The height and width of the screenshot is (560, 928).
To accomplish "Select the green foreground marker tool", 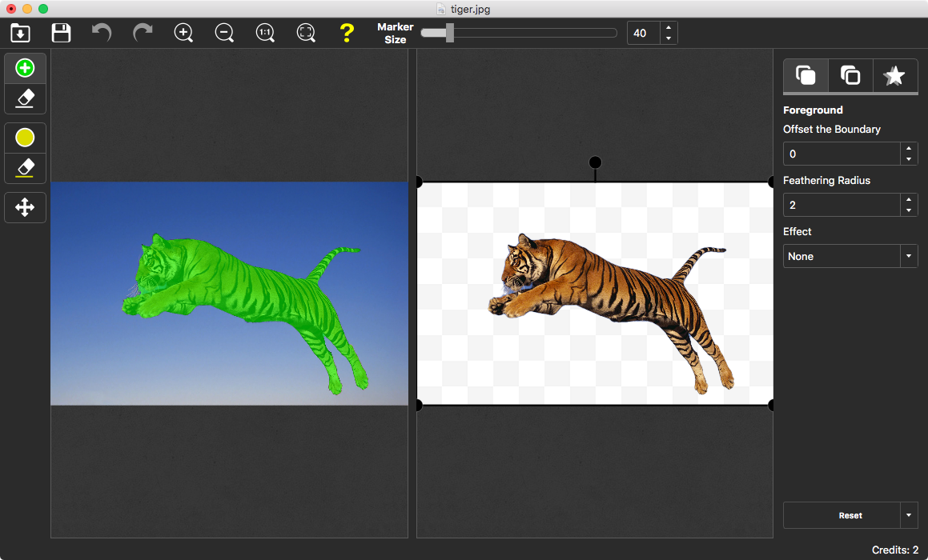I will pyautogui.click(x=25, y=69).
